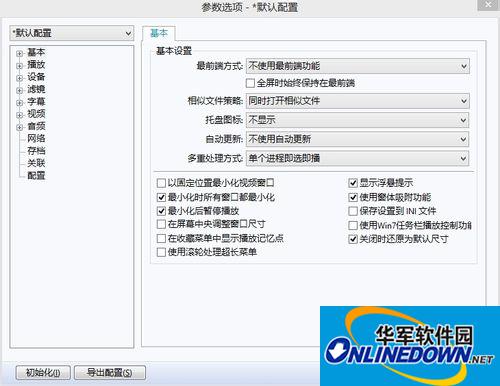Image resolution: width=500 pixels, height=386 pixels.
Task: Expand the 播放 tree node
Action: (x=20, y=66)
